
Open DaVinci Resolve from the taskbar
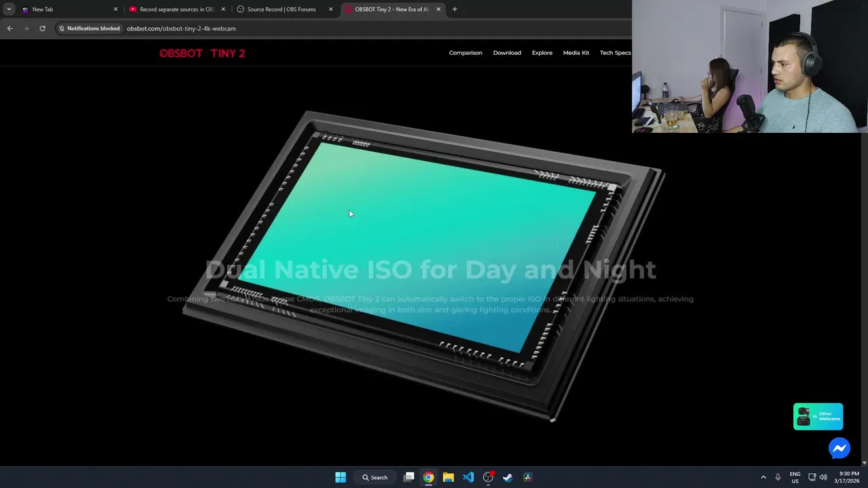click(x=528, y=477)
